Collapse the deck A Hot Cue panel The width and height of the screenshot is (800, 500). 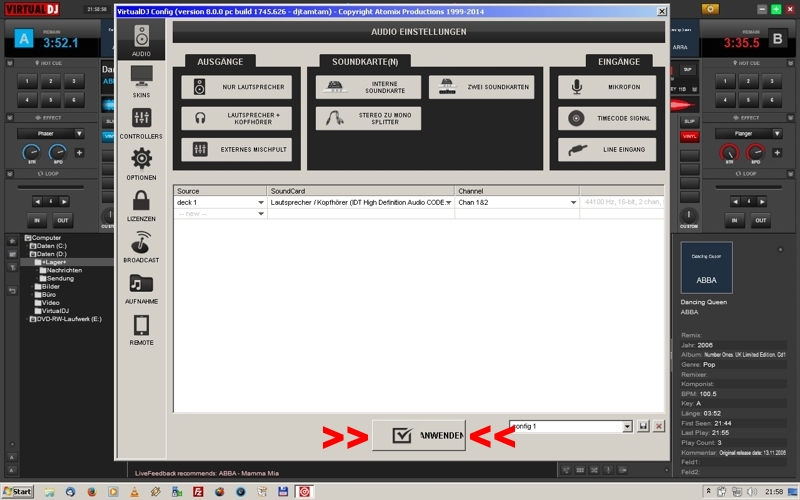tap(10, 63)
